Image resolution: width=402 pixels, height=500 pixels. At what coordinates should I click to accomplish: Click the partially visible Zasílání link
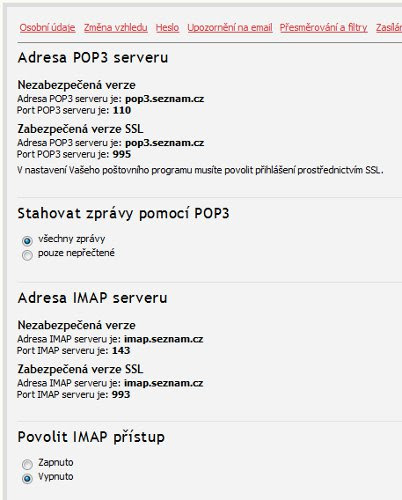pyautogui.click(x=389, y=28)
